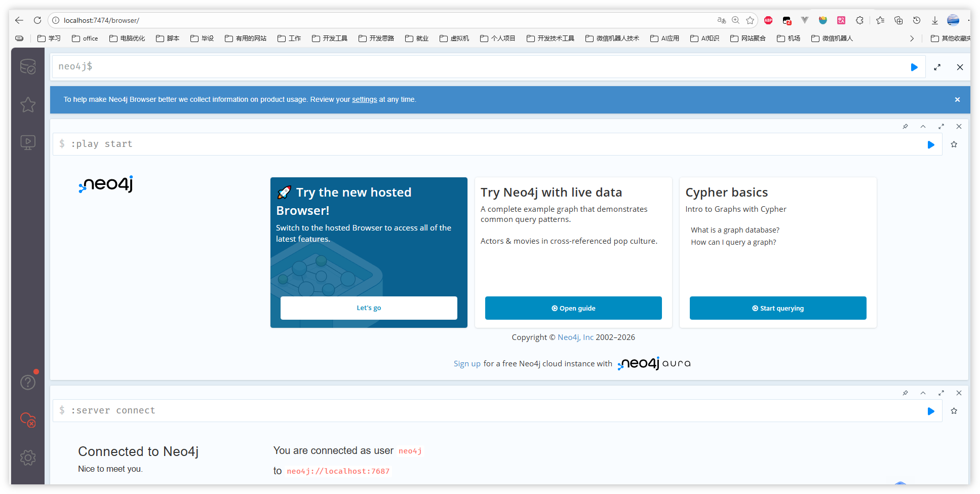The image size is (980, 494).
Task: Open the 微信机器人技术 bookmark folder
Action: tap(612, 39)
